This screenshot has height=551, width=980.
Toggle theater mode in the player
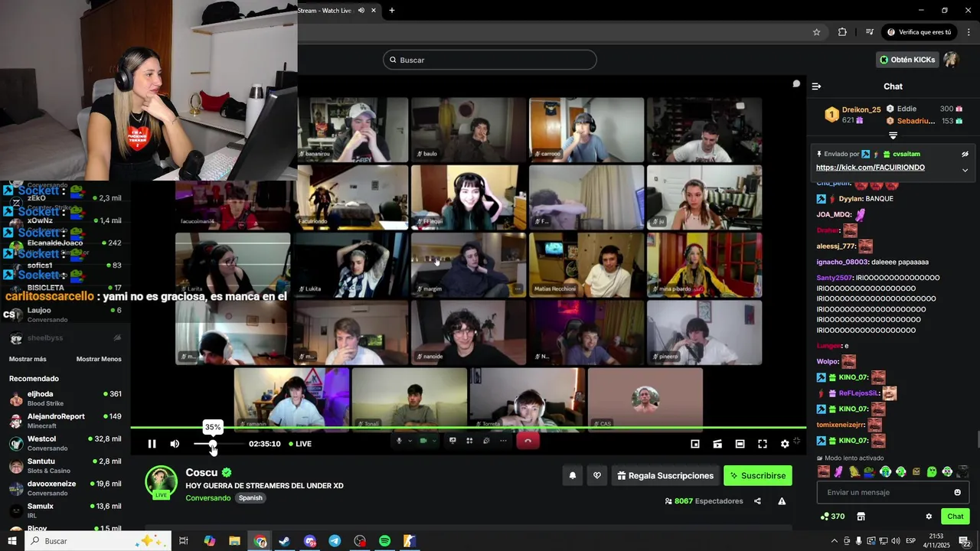coord(740,444)
